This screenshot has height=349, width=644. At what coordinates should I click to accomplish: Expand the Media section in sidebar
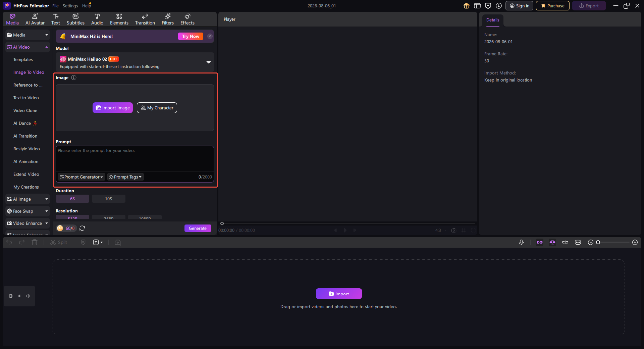28,35
